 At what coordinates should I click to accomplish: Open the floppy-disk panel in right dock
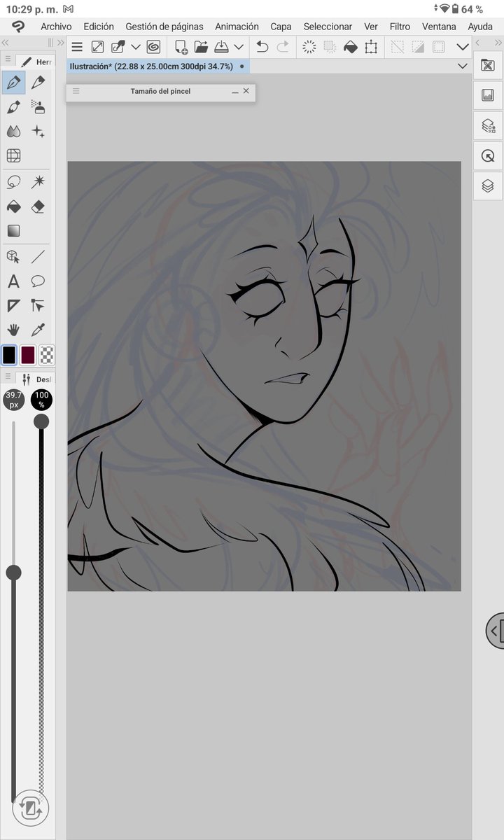pyautogui.click(x=488, y=95)
